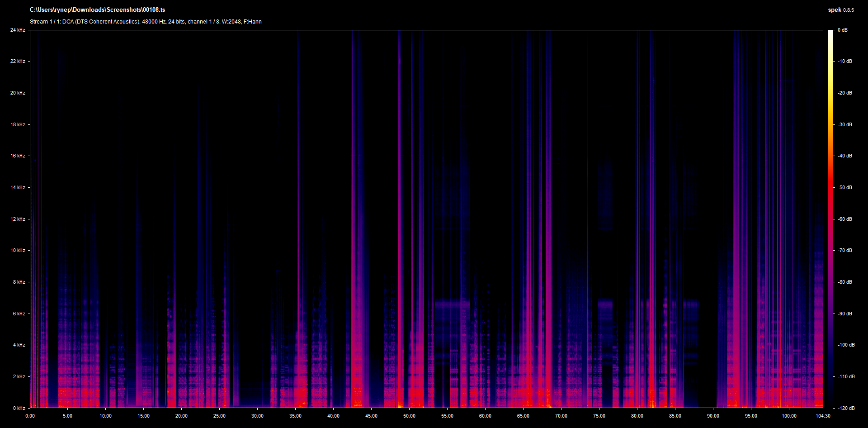This screenshot has height=428, width=868.
Task: Click the 12 kHz frequency axis label
Action: coord(18,219)
